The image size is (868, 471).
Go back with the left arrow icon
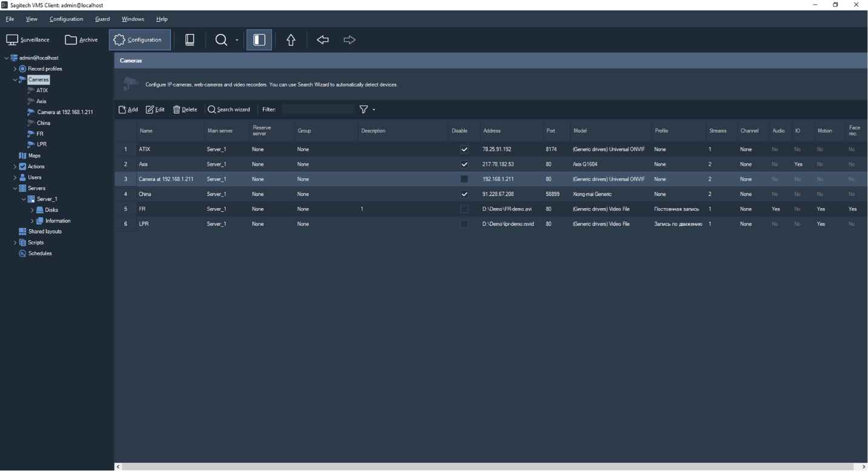point(323,40)
